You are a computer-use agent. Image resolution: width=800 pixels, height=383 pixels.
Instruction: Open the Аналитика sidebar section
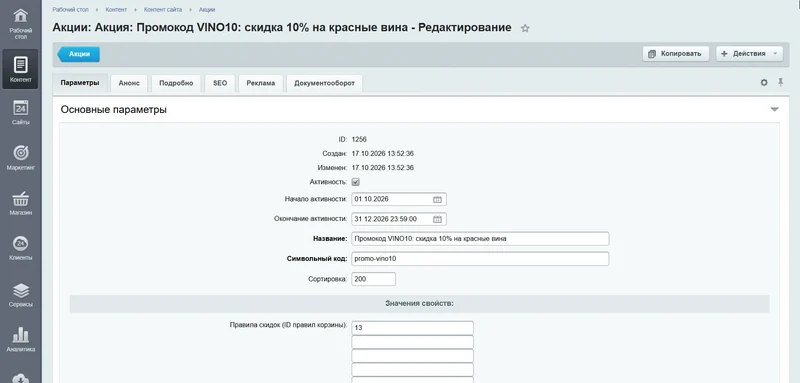click(20, 340)
